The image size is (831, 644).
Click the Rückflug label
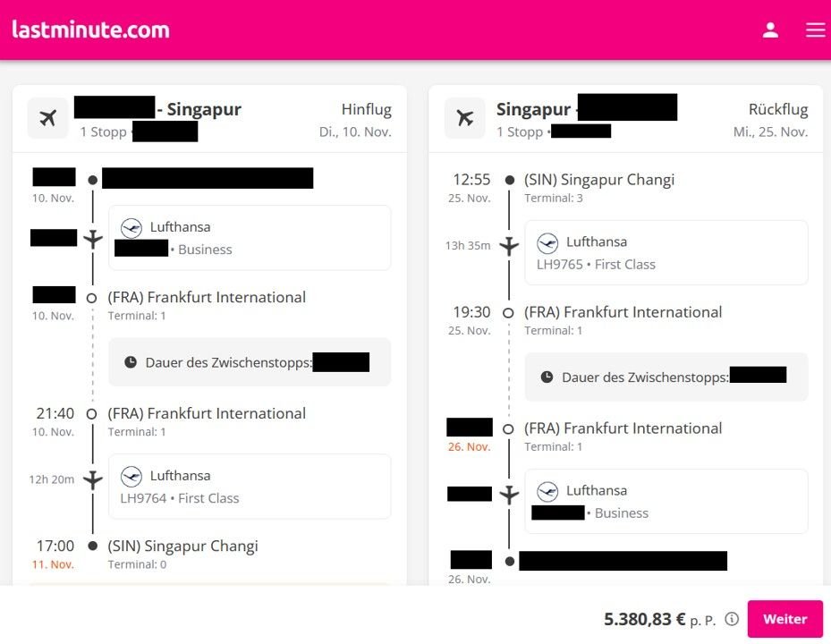[777, 110]
